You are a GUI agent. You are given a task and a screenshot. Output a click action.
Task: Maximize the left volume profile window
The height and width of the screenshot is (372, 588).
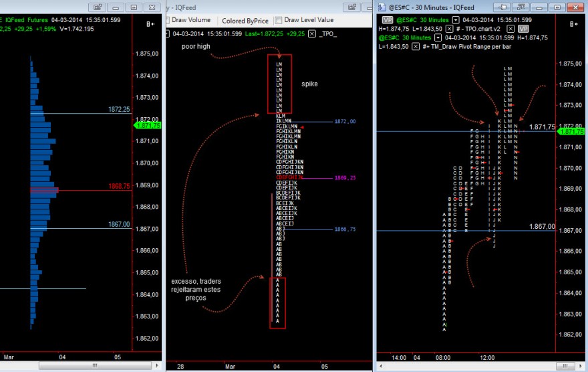click(x=134, y=7)
